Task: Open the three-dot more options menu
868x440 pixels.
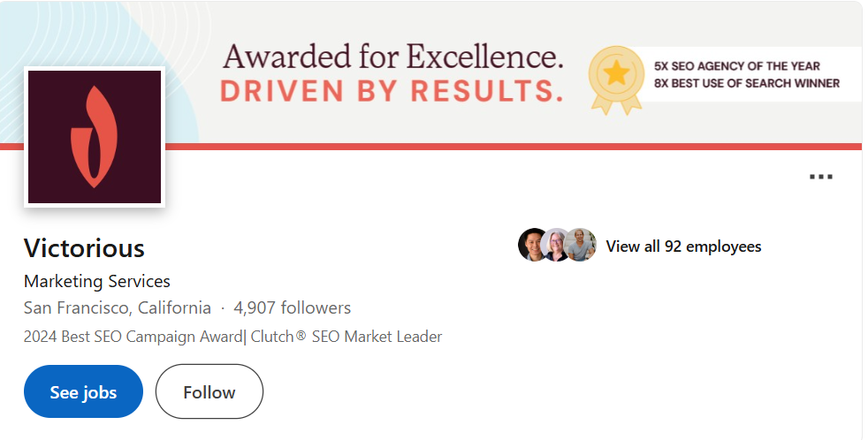Action: pyautogui.click(x=821, y=177)
